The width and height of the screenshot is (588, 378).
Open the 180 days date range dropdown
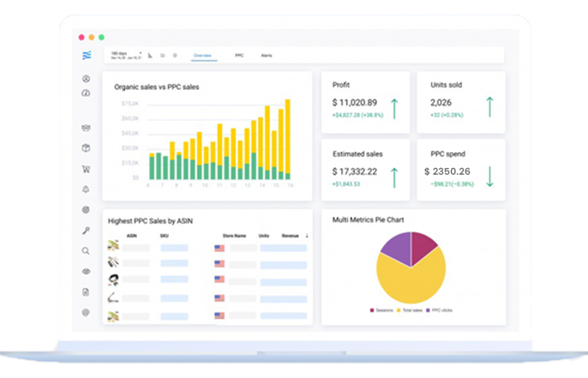tap(124, 55)
